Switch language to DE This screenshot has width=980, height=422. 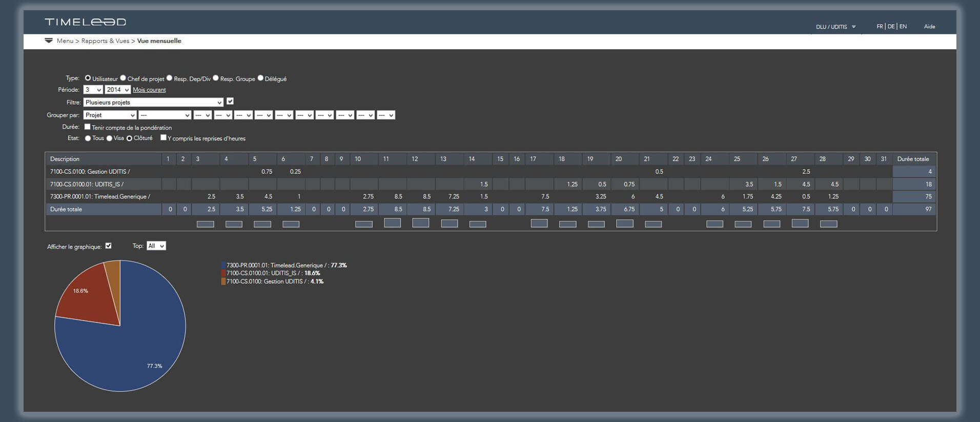coord(891,26)
